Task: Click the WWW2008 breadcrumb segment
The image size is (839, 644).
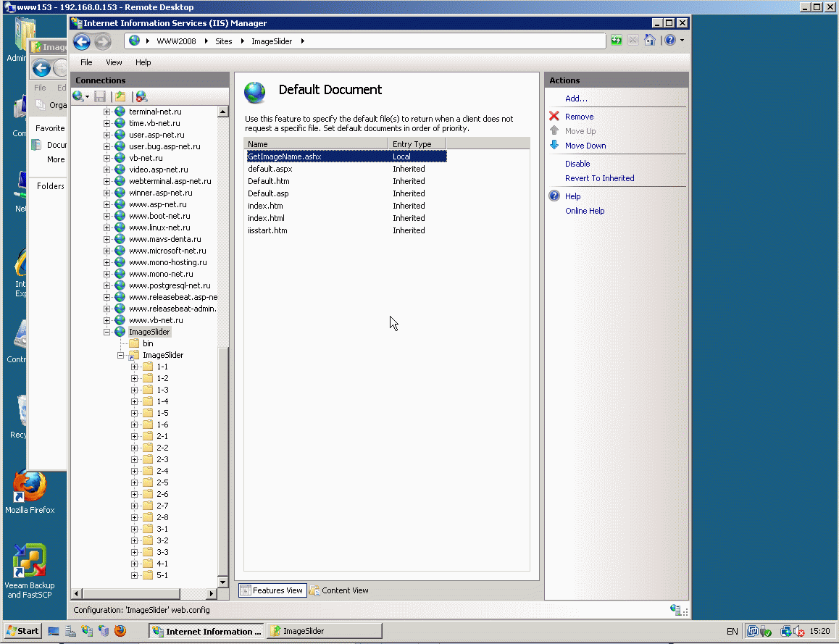Action: (x=176, y=41)
